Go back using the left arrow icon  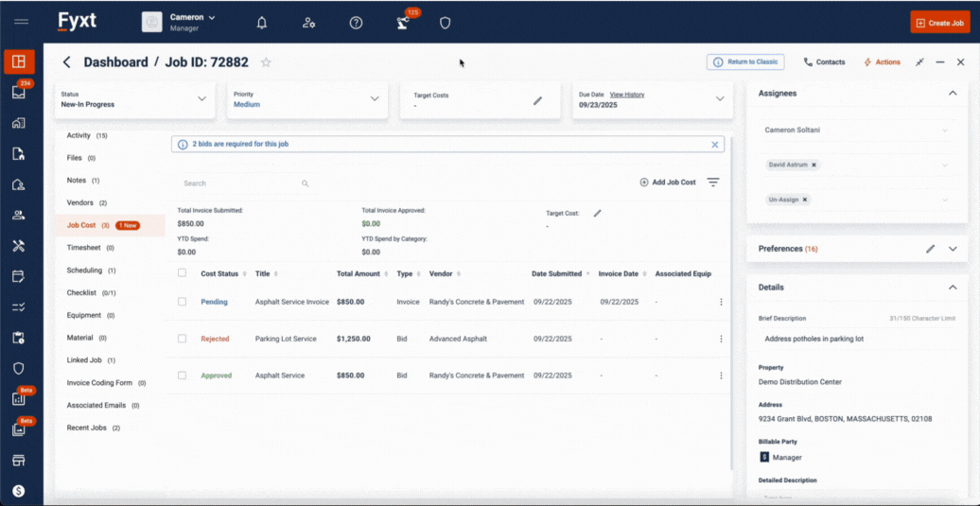[x=66, y=62]
